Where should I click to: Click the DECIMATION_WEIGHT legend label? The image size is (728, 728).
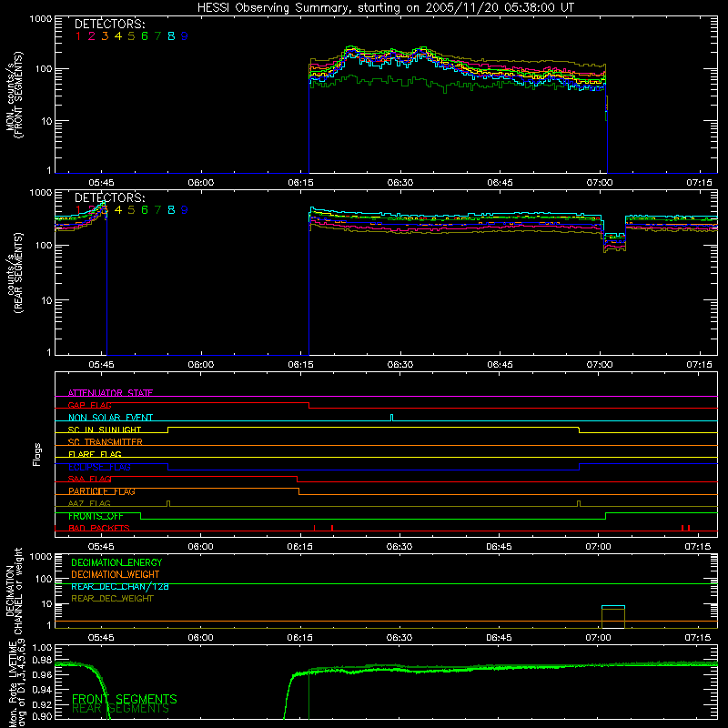pos(116,575)
